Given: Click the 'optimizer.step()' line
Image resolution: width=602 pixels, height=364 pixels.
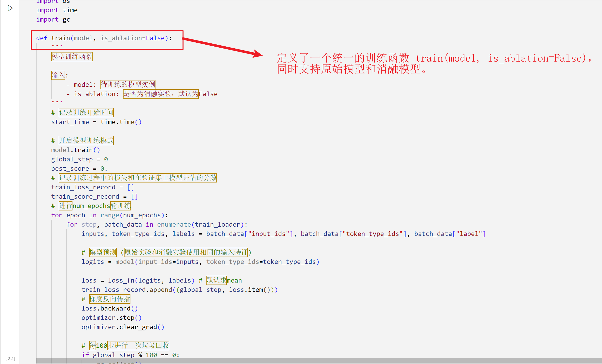Looking at the screenshot, I should pos(112,318).
